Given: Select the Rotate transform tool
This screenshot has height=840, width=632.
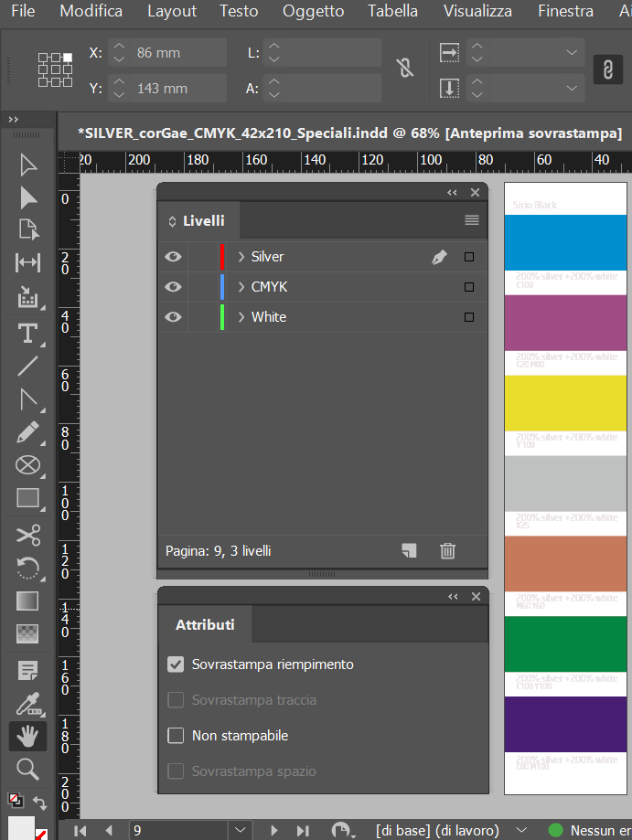Looking at the screenshot, I should point(27,568).
